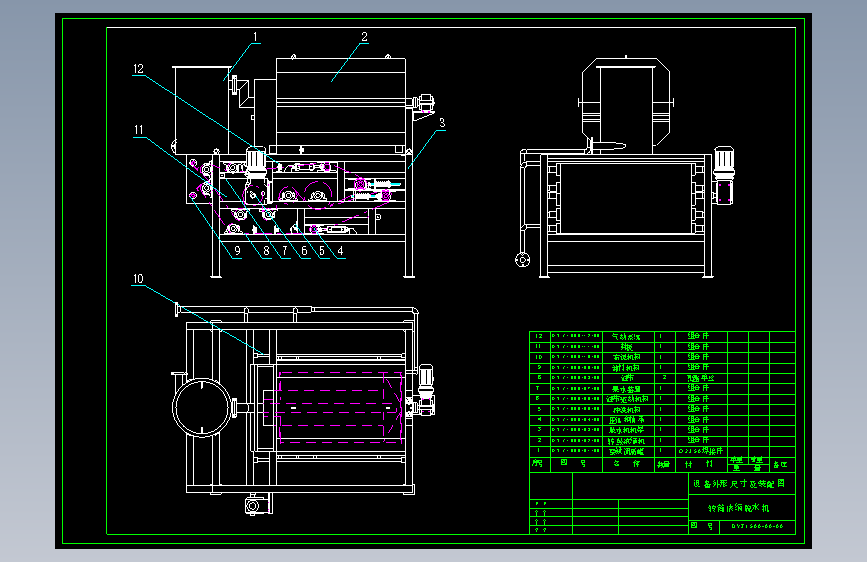Select row number 10 in the parts table
The width and height of the screenshot is (867, 562).
pyautogui.click(x=539, y=357)
